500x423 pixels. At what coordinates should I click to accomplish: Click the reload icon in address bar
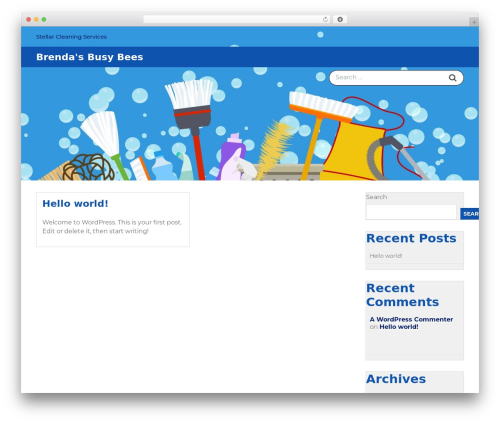point(325,19)
